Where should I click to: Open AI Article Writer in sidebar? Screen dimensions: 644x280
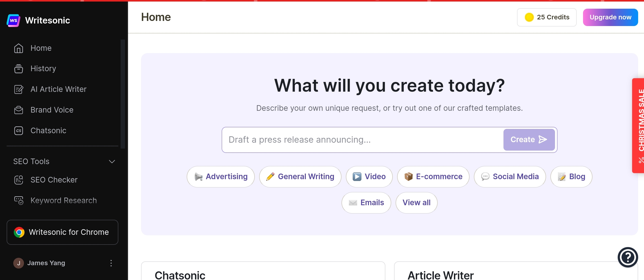[58, 89]
